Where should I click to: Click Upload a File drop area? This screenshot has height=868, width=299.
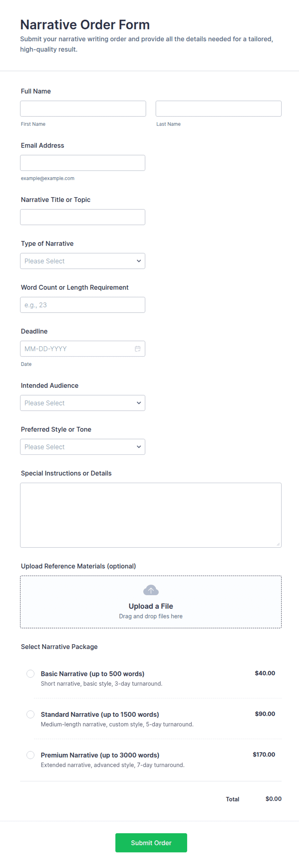151,602
